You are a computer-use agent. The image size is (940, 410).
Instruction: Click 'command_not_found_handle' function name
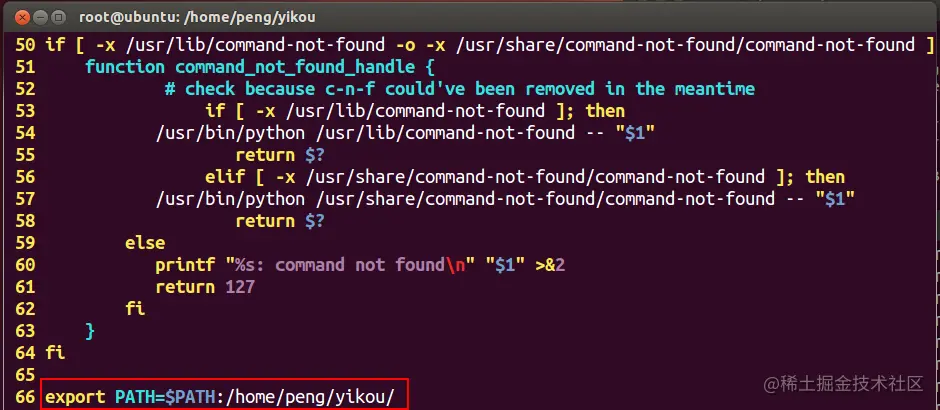pos(295,67)
